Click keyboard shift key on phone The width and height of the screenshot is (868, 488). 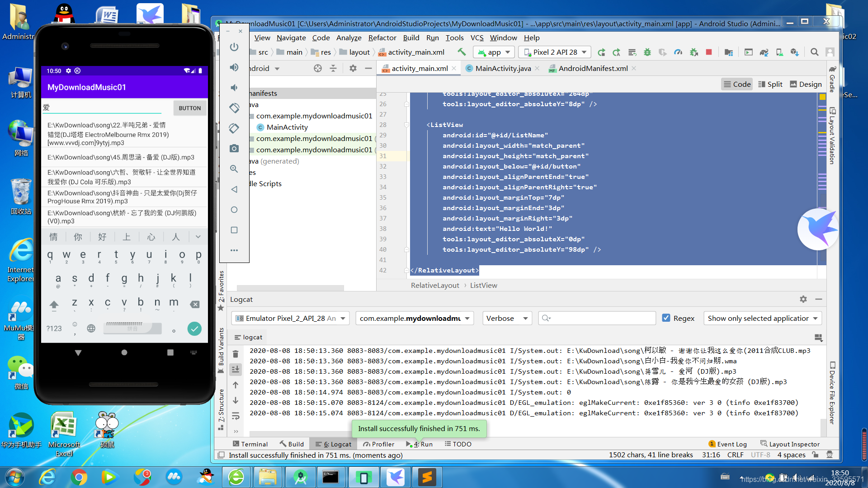54,305
